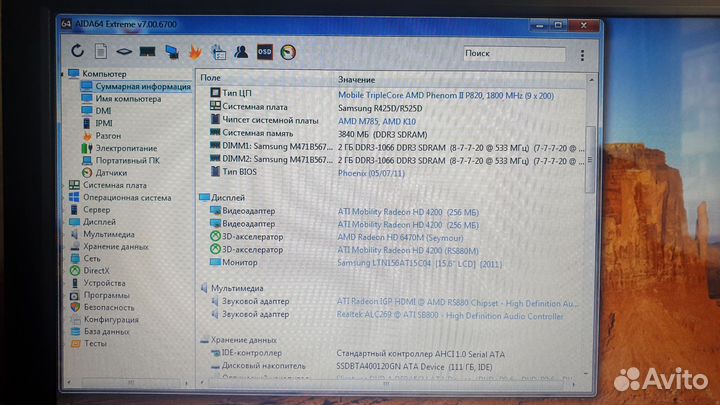Open the ATI Radeon IGP HDMI audio link

coord(457,303)
